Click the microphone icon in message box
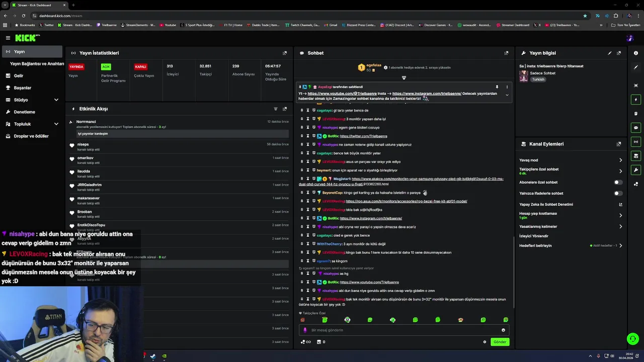The height and width of the screenshot is (362, 644). click(305, 330)
